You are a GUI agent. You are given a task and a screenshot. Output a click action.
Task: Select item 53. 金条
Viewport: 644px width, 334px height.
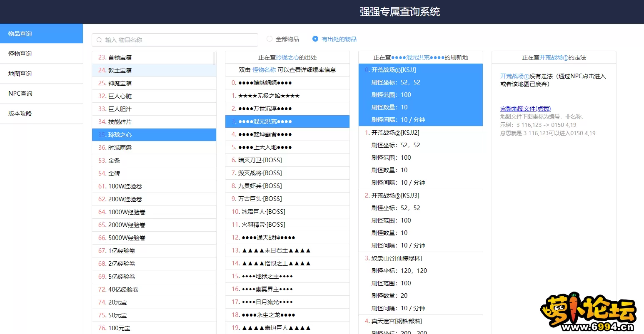tap(154, 161)
